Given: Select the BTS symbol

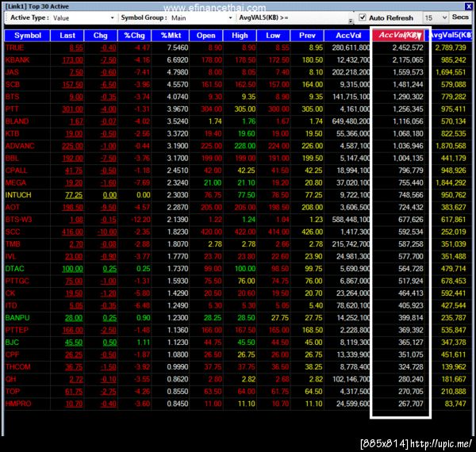Looking at the screenshot, I should coord(12,97).
